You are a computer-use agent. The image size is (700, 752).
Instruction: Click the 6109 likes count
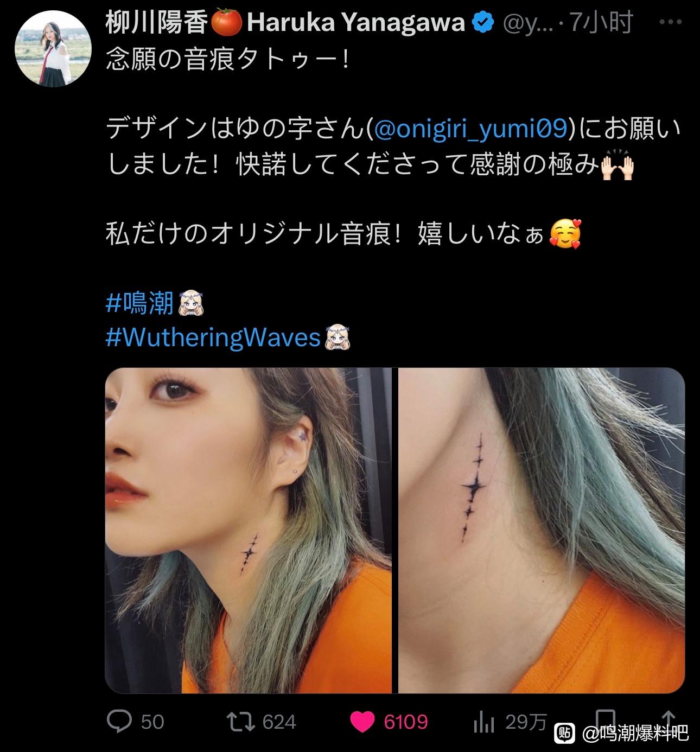click(406, 722)
